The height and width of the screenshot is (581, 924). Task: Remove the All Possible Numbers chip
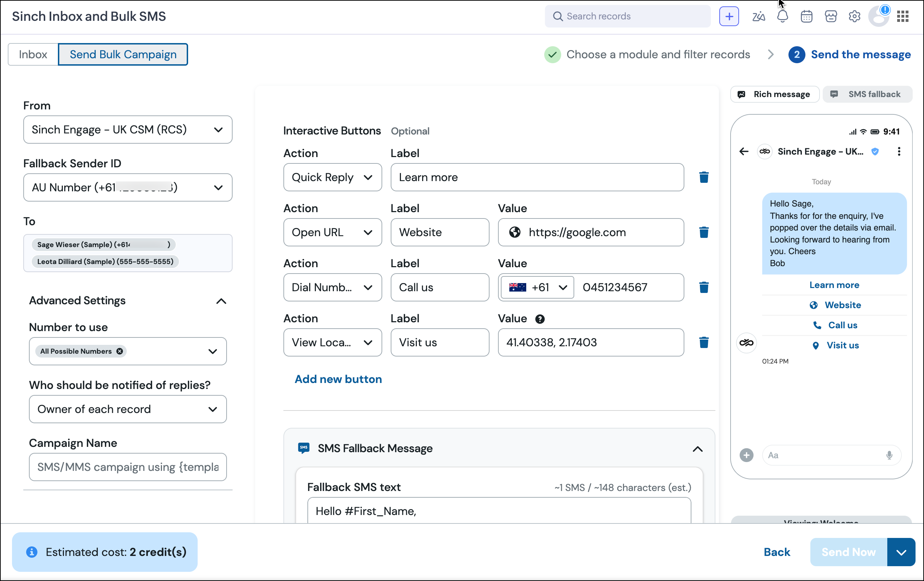[x=119, y=351]
